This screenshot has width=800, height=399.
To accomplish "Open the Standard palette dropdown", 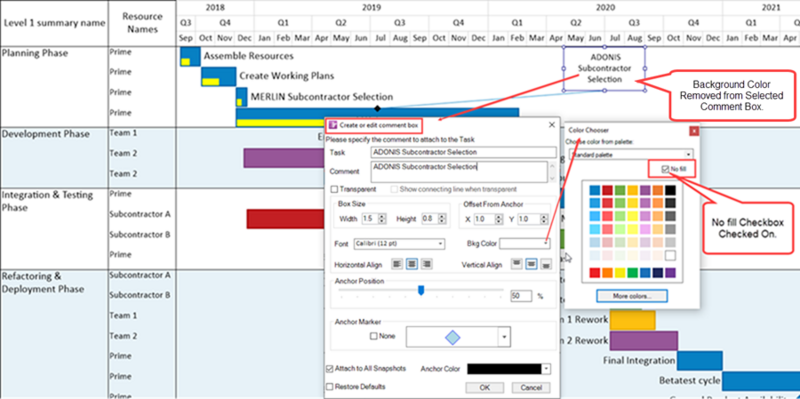I will click(x=631, y=154).
